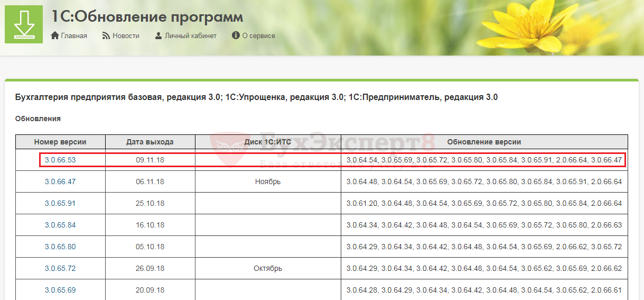Open version link 3.0.66.47
644x300 pixels.
[60, 181]
